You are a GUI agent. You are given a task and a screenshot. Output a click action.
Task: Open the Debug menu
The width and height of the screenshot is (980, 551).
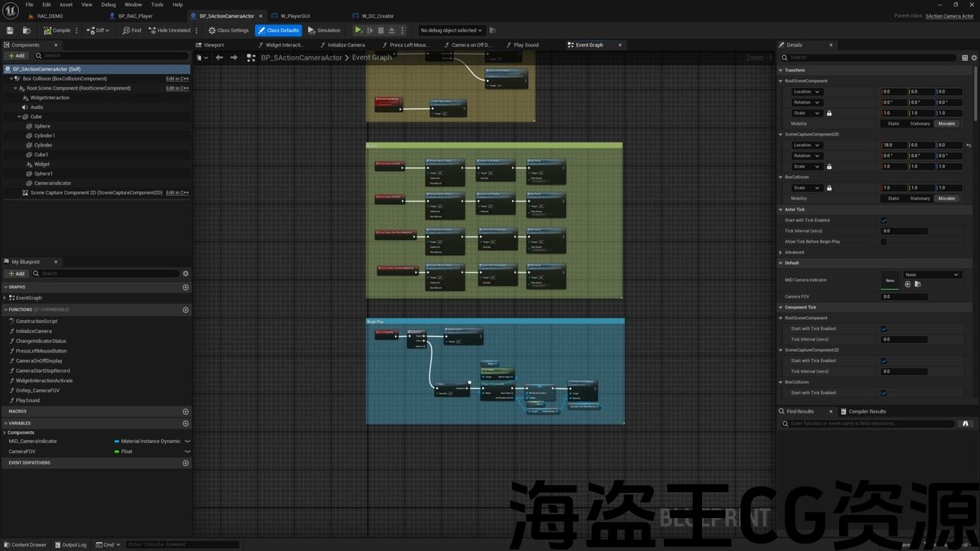108,5
